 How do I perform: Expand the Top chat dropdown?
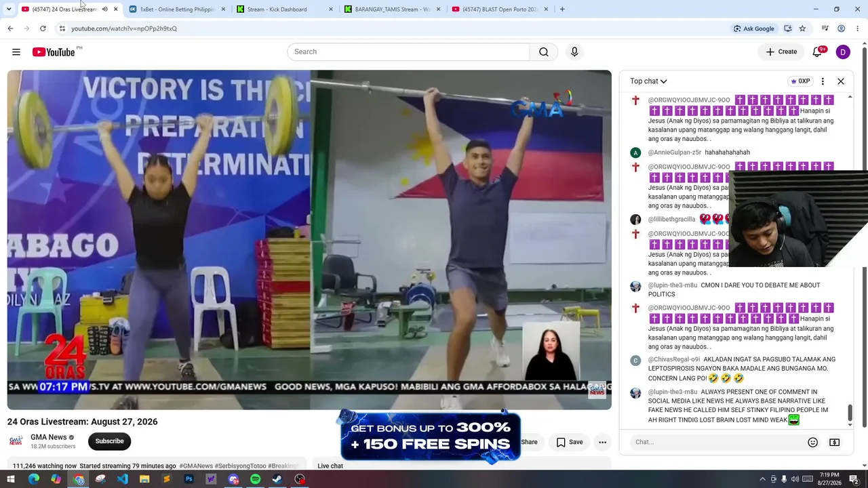[648, 81]
